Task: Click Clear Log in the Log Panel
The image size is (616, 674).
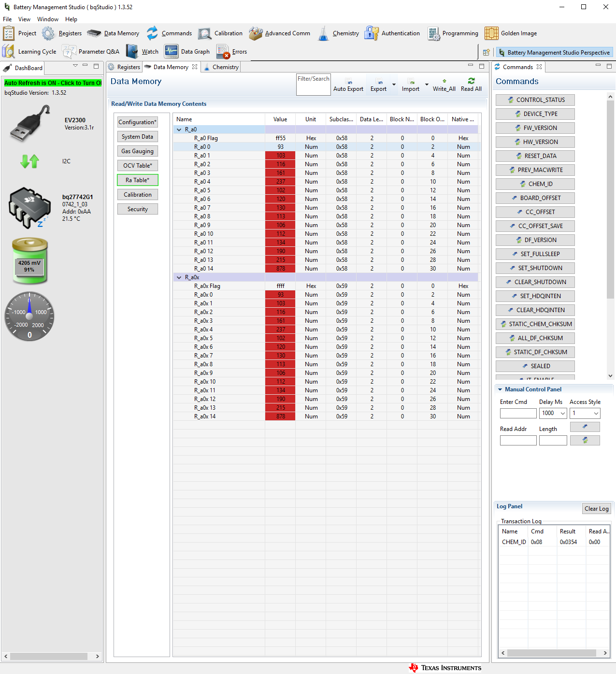Action: [597, 509]
